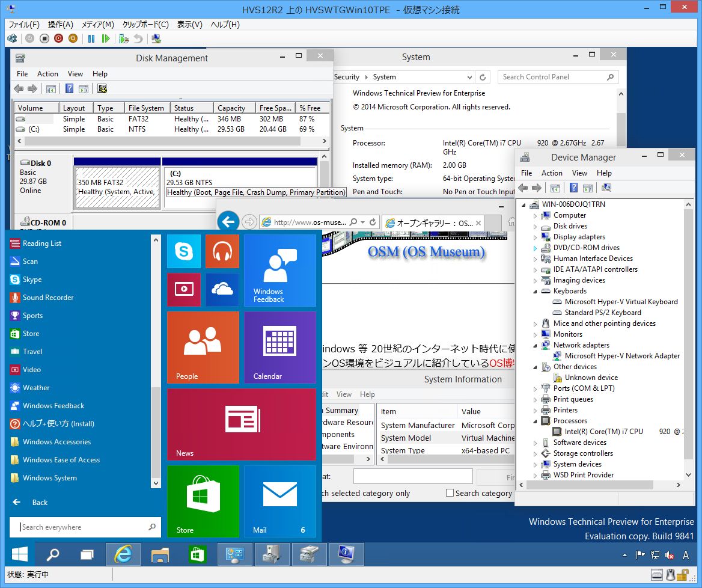Click Back arrow in Disk Management toolbar

pyautogui.click(x=19, y=88)
